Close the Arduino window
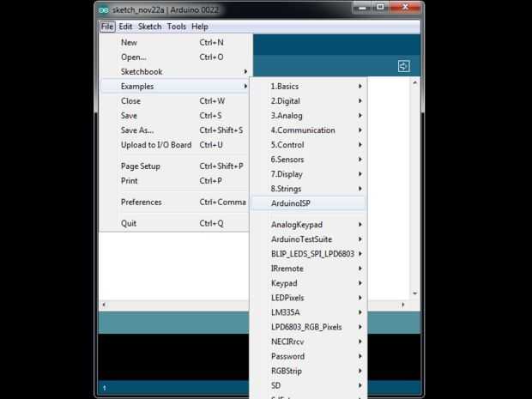This screenshot has width=532, height=399. coord(405,8)
